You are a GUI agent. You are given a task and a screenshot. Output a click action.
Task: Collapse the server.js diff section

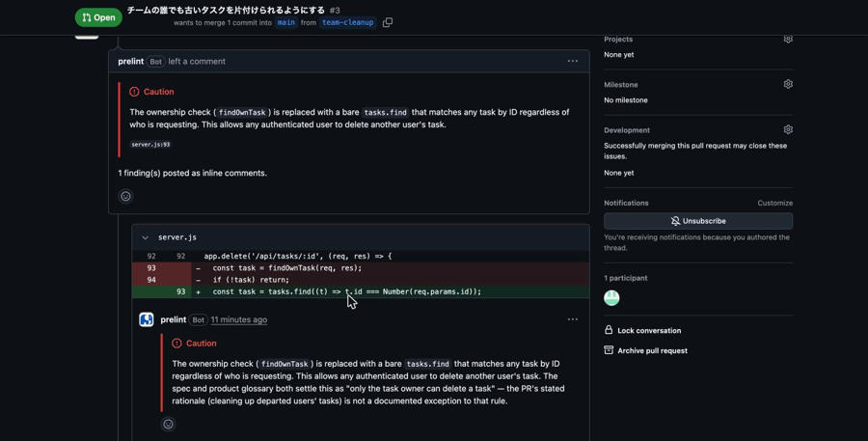click(145, 237)
